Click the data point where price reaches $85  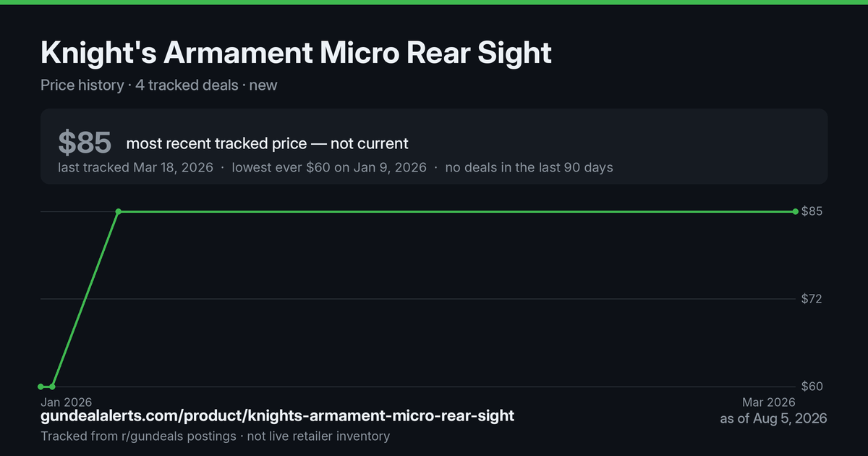pos(119,211)
